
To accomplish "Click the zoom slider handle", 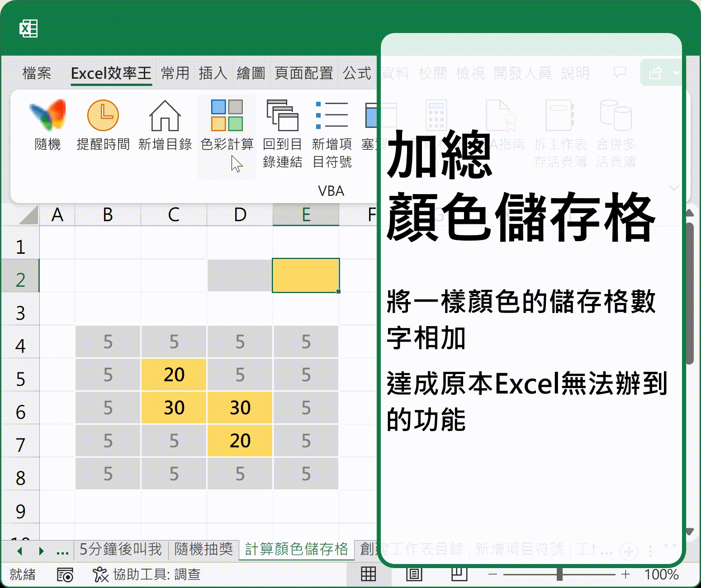I will (x=559, y=574).
